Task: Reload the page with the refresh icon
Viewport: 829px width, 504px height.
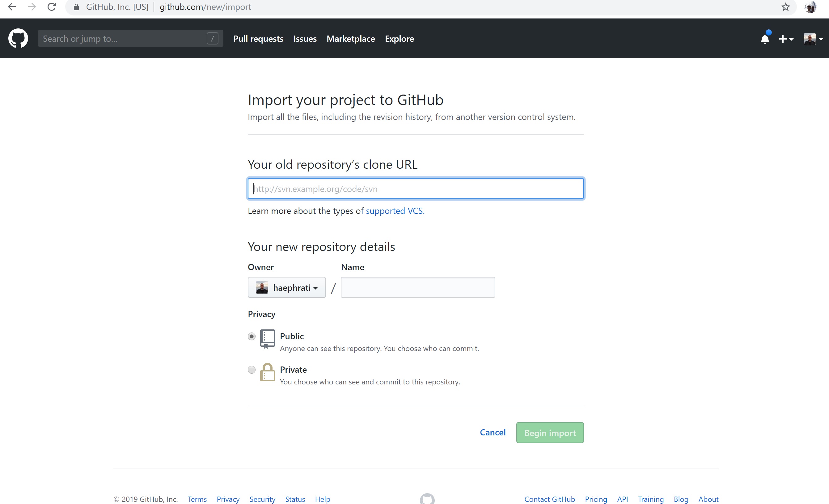Action: [52, 7]
